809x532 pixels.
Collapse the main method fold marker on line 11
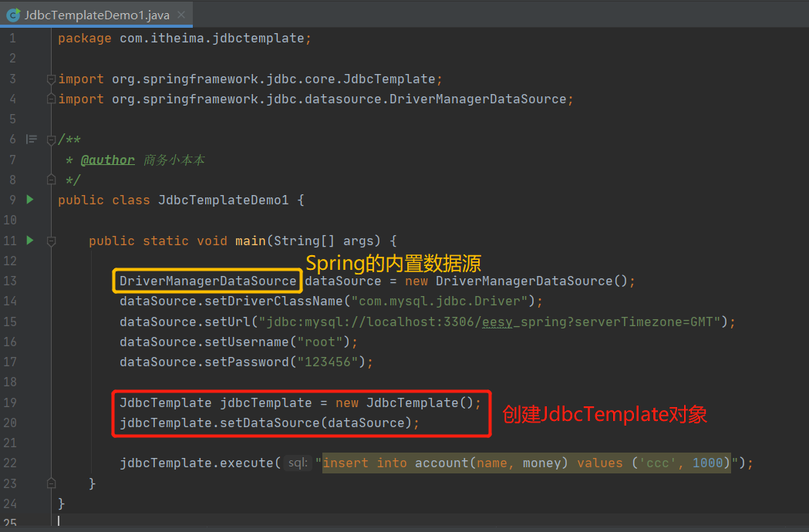(51, 241)
